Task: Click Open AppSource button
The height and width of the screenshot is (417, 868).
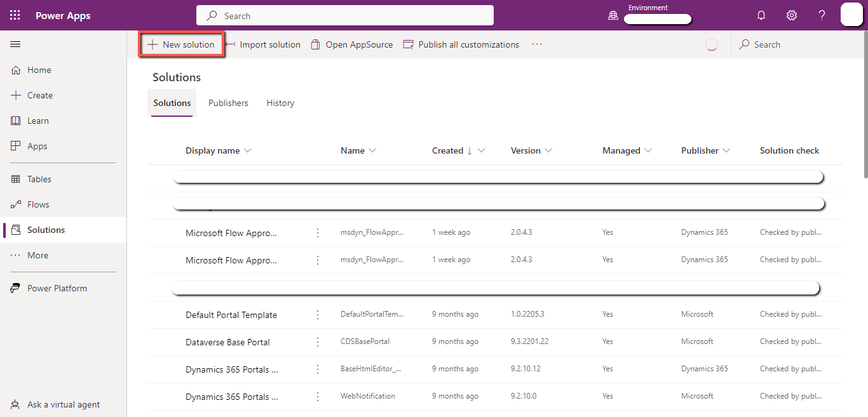Action: [x=351, y=44]
